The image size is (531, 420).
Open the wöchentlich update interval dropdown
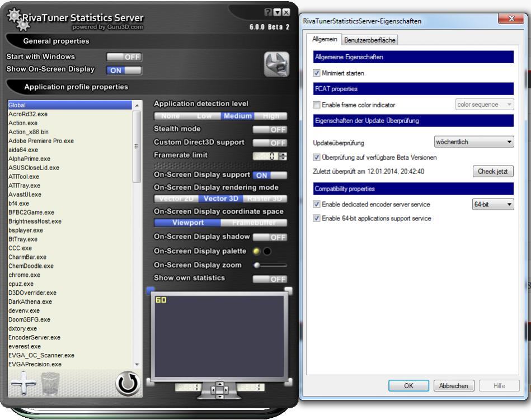pos(474,142)
